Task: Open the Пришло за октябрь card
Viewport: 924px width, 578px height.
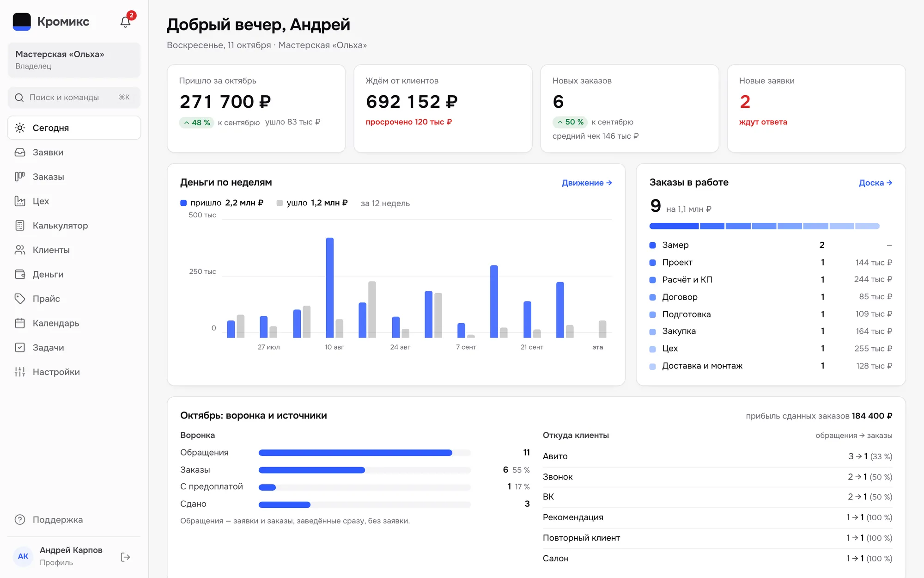Action: 256,109
